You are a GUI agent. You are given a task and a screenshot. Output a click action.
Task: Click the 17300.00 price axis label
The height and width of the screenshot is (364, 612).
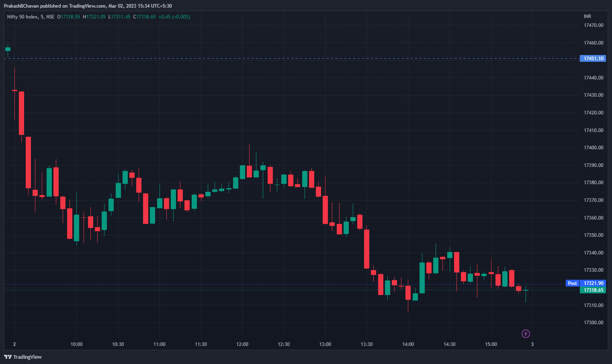click(594, 323)
